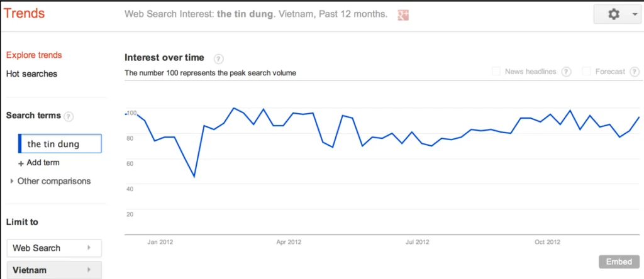The image size is (644, 279).
Task: Click help icon next to Search terms
Action: (x=69, y=116)
